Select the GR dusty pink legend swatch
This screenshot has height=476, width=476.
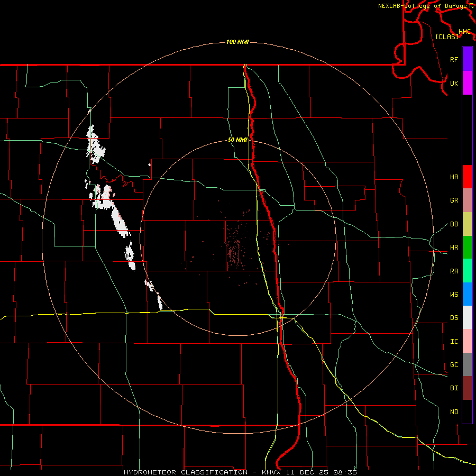(x=467, y=200)
